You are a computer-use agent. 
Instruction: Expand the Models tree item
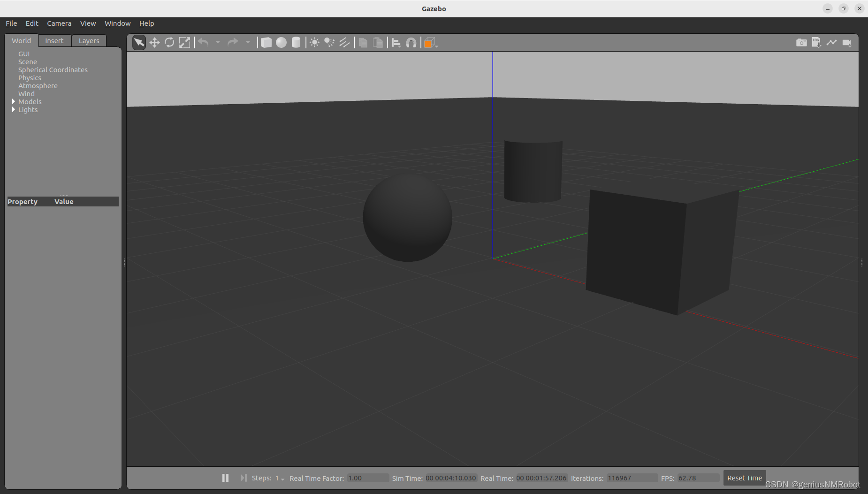[14, 101]
